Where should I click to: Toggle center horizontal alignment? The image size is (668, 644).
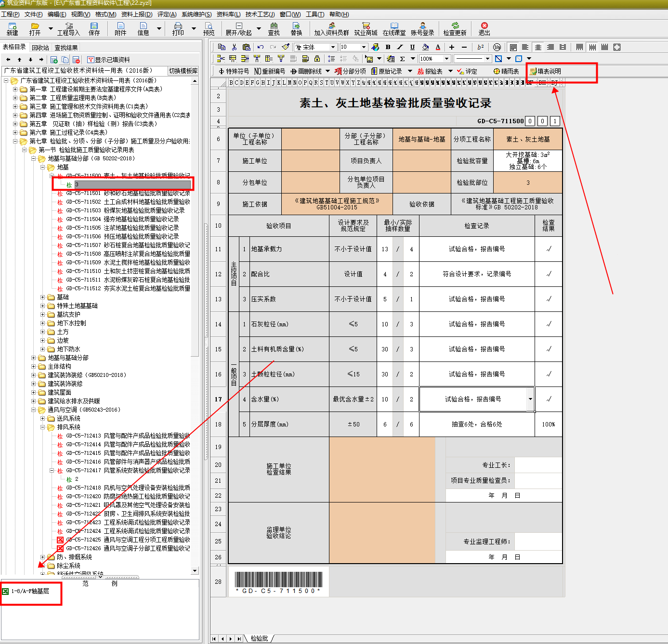[538, 47]
